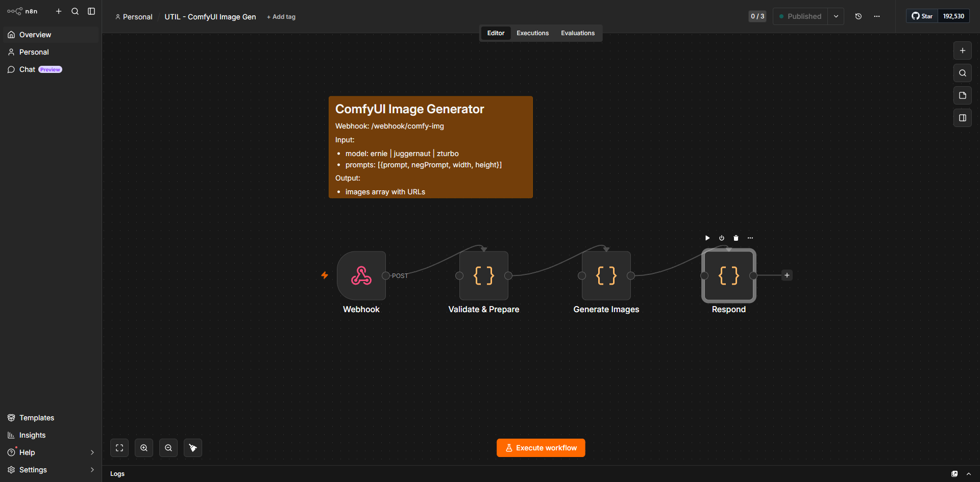The width and height of the screenshot is (980, 482).
Task: Expand the Settings menu
Action: point(51,470)
